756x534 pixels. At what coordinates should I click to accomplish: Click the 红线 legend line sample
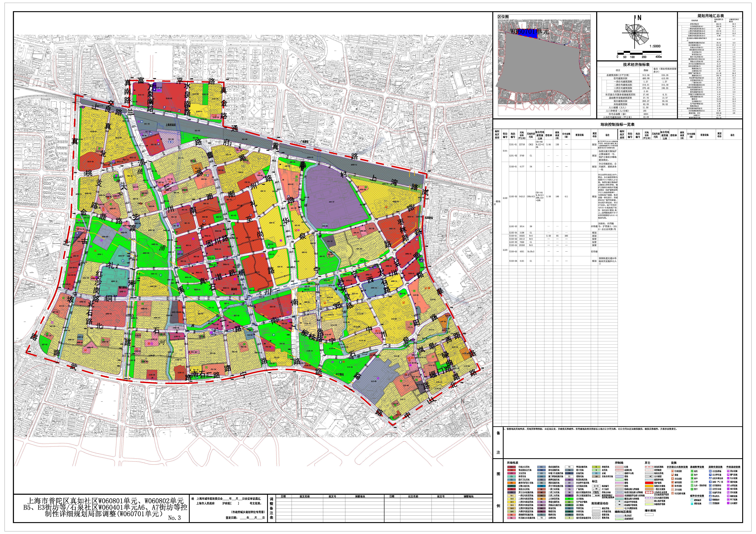(619, 467)
